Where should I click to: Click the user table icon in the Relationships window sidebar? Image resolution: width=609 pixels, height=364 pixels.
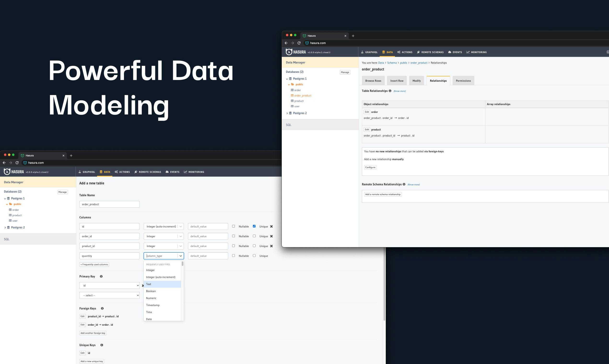coord(292,106)
